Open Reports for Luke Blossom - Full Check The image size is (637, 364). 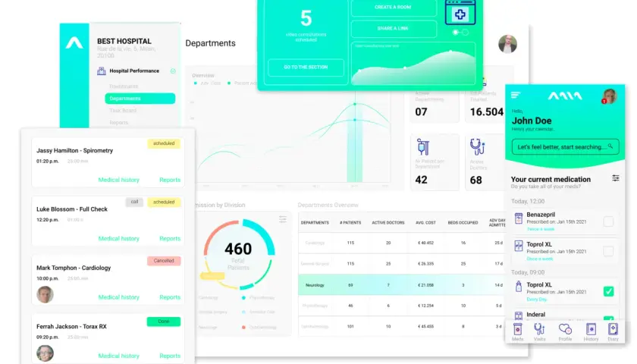[x=170, y=238]
